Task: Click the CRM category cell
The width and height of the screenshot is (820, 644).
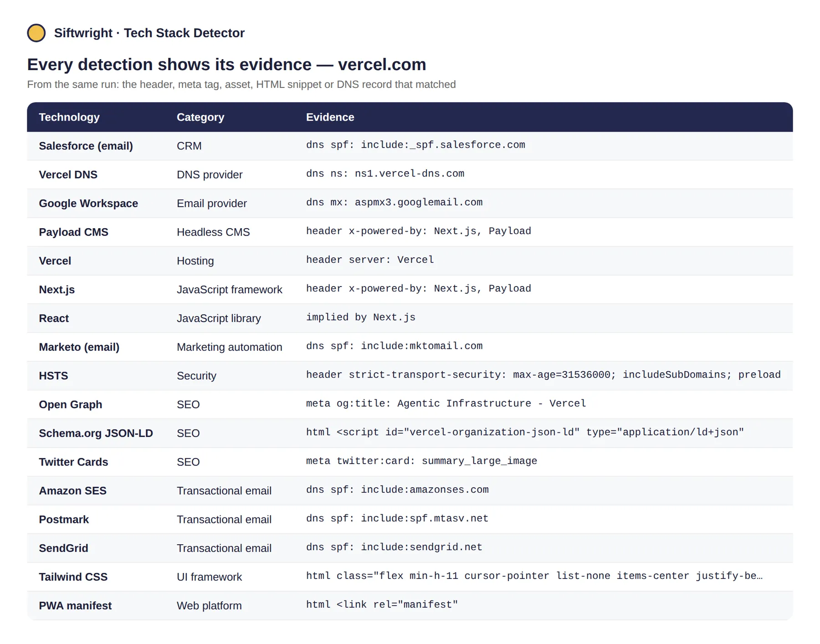Action: (x=189, y=146)
